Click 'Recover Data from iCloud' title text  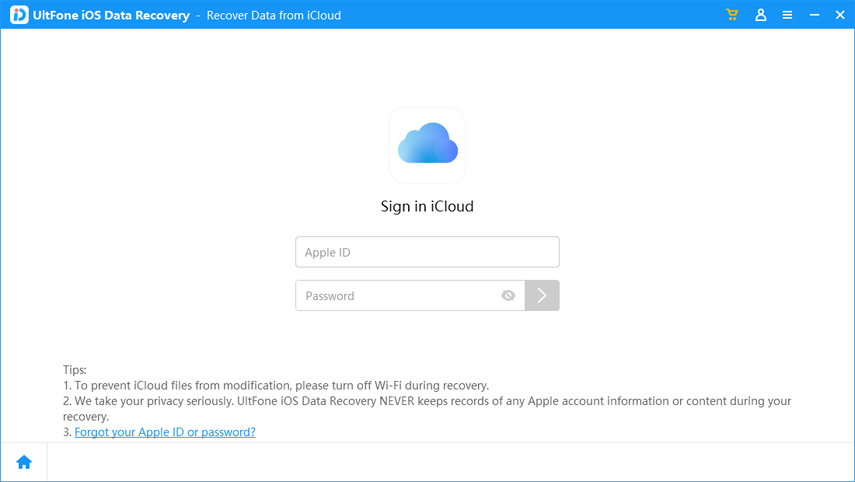(x=274, y=15)
